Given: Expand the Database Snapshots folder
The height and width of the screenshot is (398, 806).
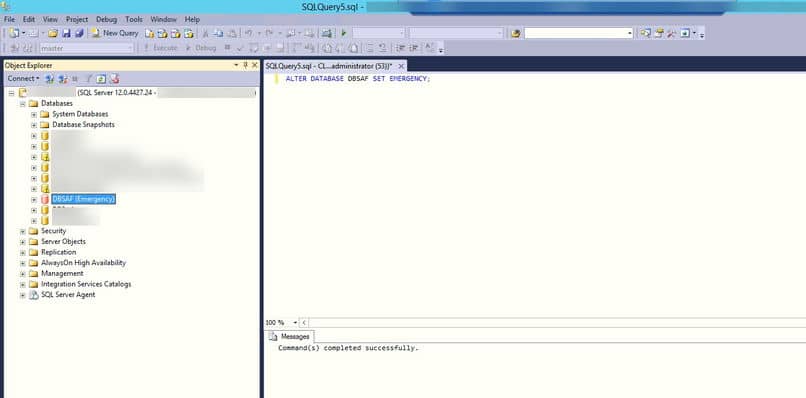Looking at the screenshot, I should coord(34,125).
